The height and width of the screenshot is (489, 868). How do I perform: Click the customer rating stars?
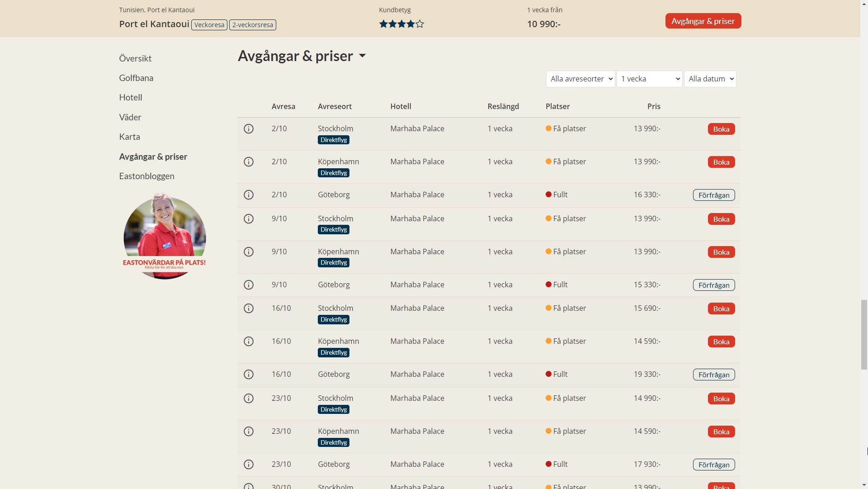pos(401,24)
